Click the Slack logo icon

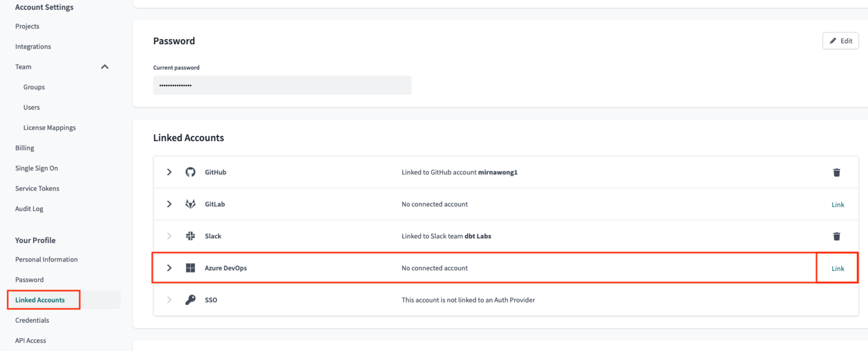tap(190, 236)
